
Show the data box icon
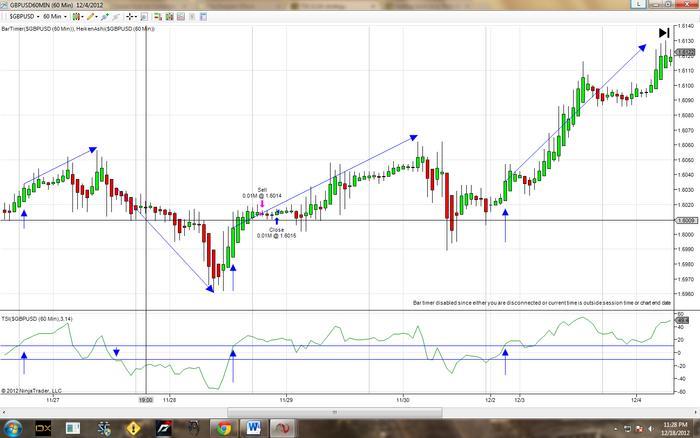coord(203,17)
